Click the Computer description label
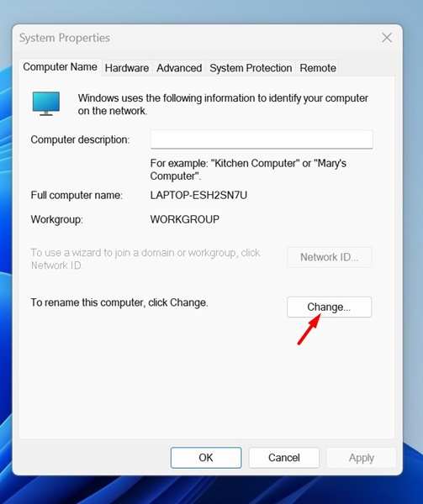The width and height of the screenshot is (423, 504). pyautogui.click(x=80, y=139)
